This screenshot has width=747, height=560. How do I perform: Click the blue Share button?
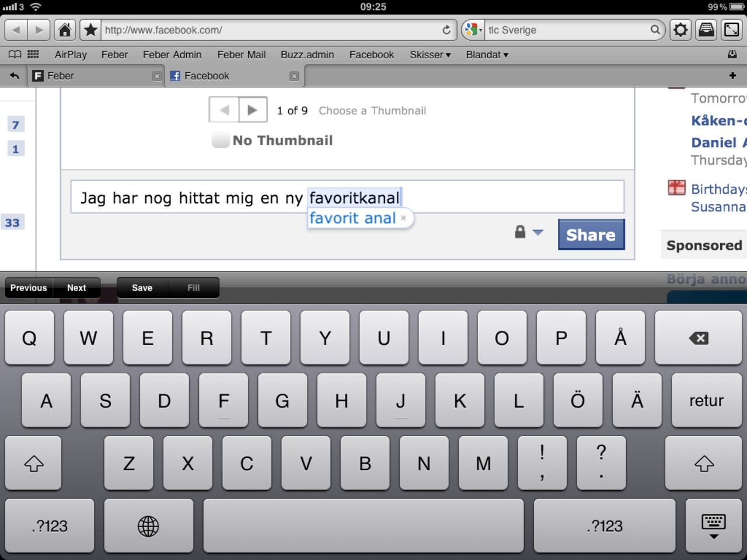click(591, 234)
